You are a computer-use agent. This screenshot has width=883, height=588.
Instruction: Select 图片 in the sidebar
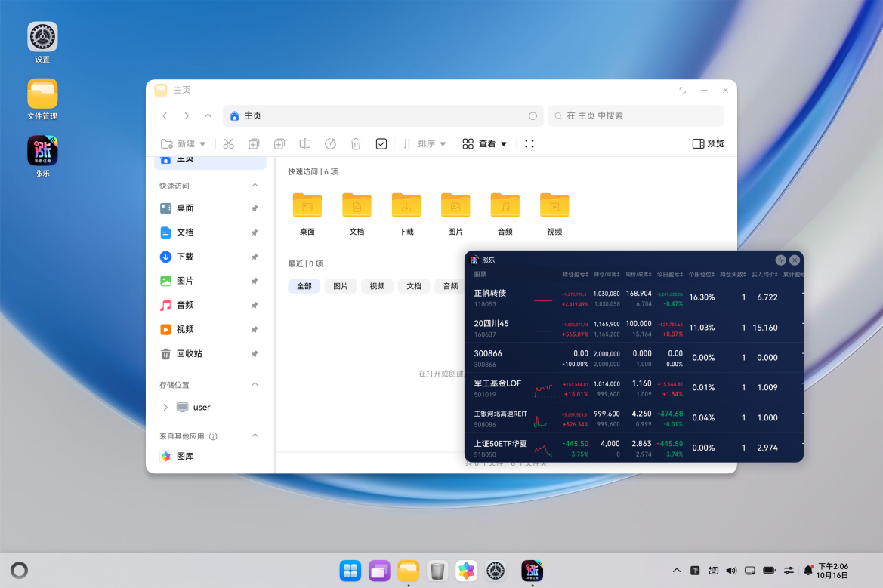209,281
